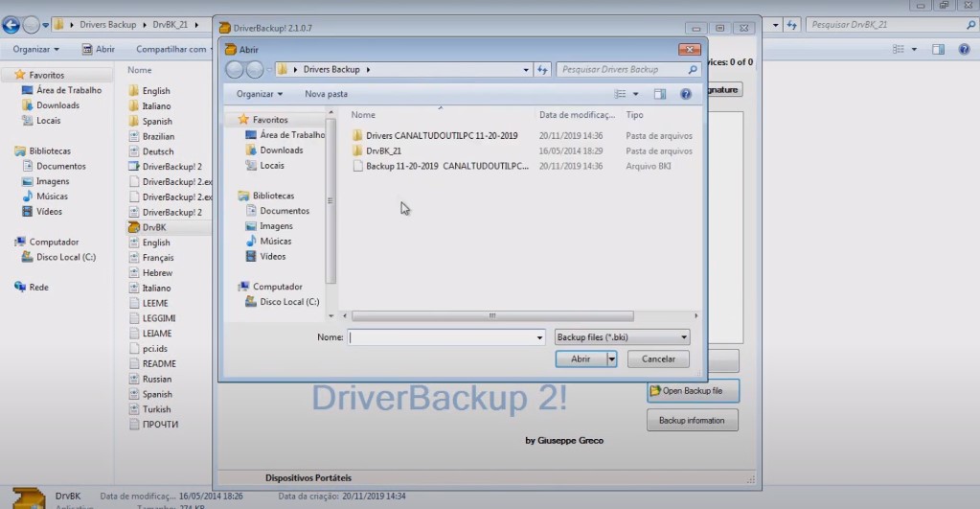Image resolution: width=980 pixels, height=509 pixels.
Task: Click Open Backup file button in DriverBackup window
Action: click(x=693, y=391)
